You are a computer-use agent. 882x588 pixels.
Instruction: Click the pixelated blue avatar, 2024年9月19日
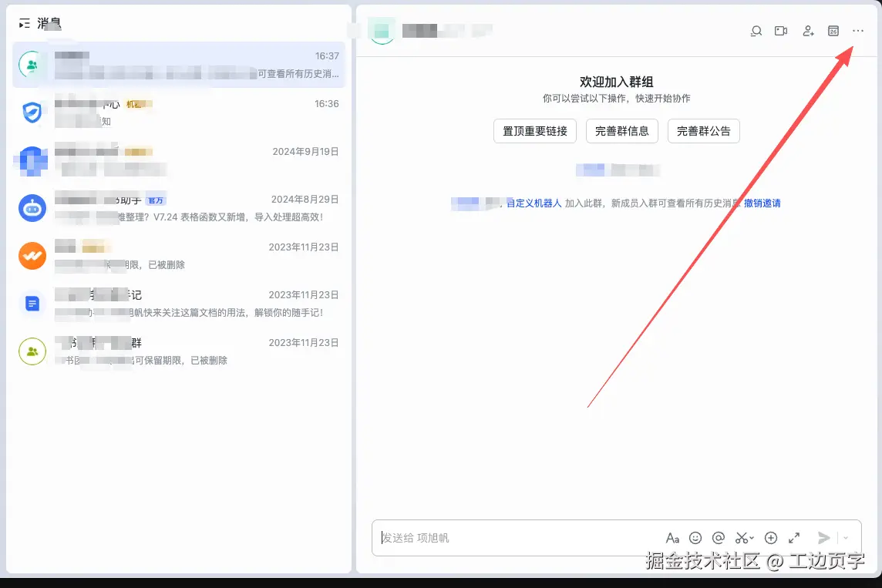(32, 161)
